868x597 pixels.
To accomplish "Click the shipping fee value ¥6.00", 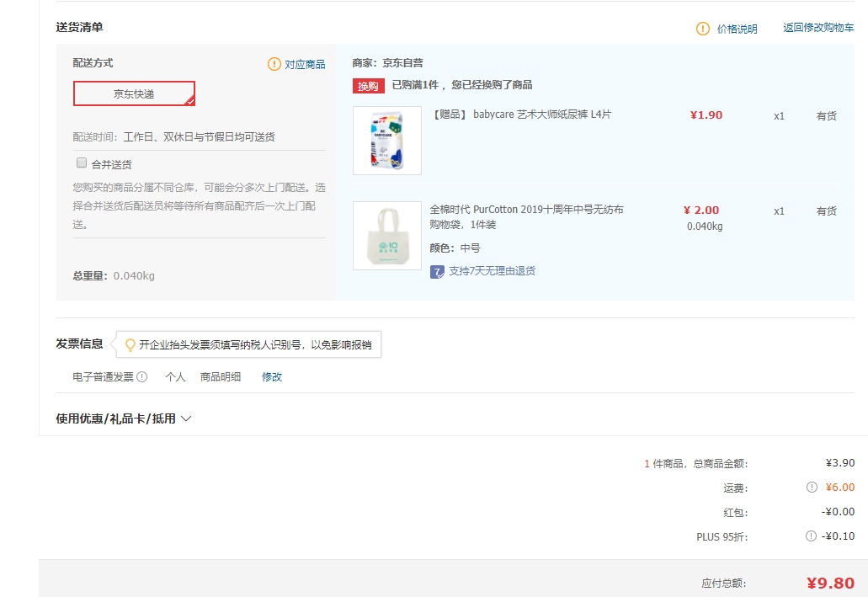I will coord(839,488).
